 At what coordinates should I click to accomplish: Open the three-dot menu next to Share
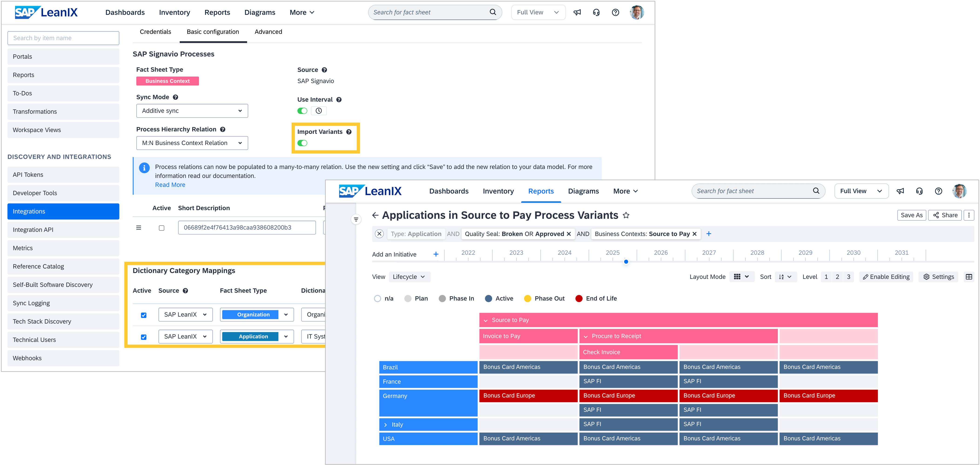click(x=969, y=215)
